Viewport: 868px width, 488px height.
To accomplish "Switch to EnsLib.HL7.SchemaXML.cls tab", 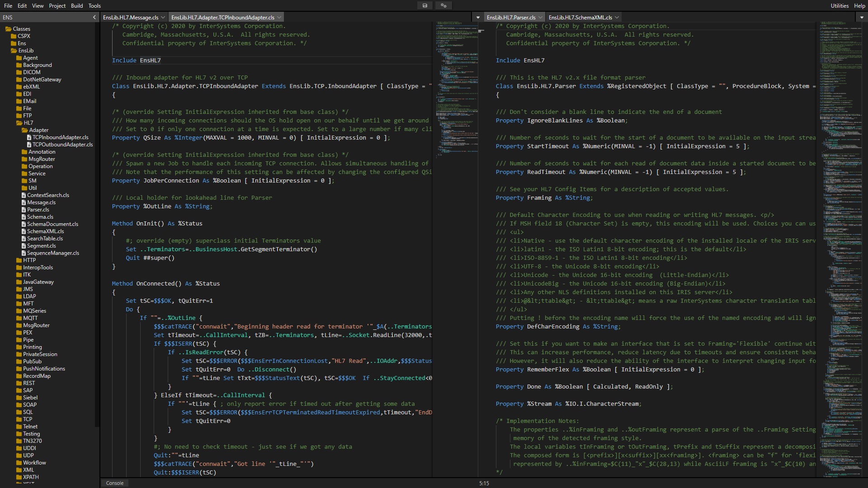I will pyautogui.click(x=580, y=18).
